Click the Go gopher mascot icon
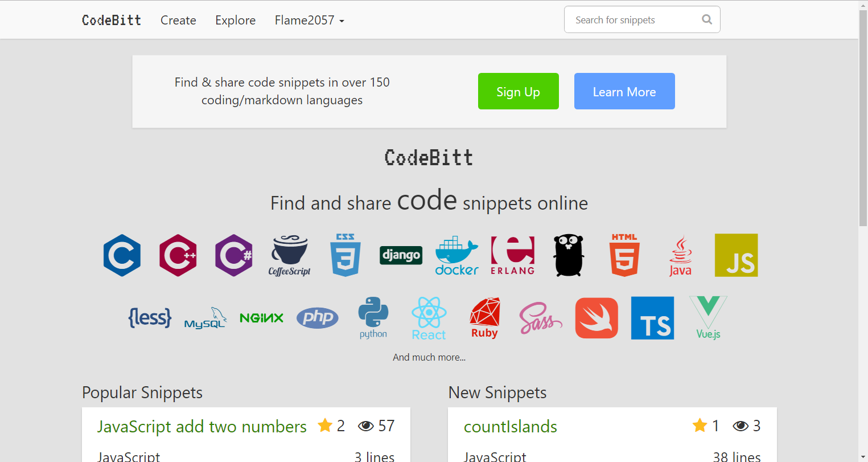Image resolution: width=868 pixels, height=462 pixels. pyautogui.click(x=569, y=255)
